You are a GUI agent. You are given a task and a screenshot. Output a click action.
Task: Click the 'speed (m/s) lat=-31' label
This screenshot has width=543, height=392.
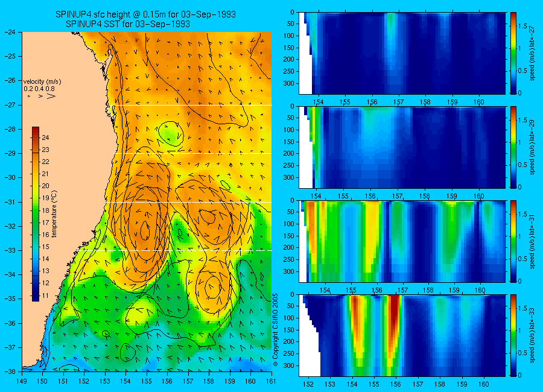(x=532, y=241)
